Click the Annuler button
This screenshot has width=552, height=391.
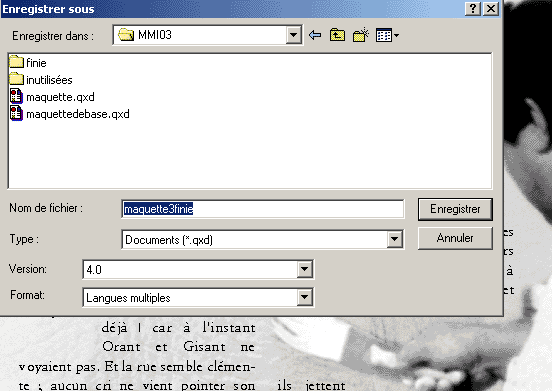tap(455, 238)
